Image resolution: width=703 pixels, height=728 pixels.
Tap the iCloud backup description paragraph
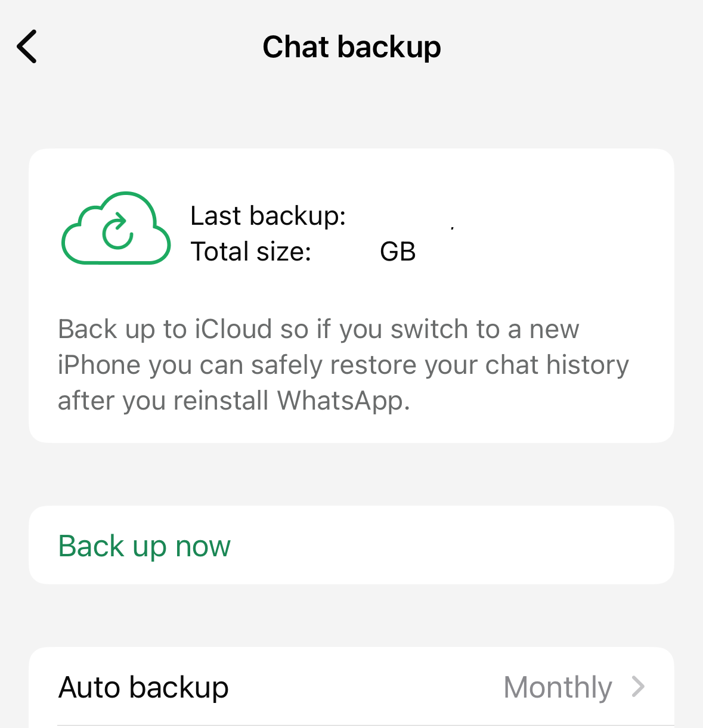tap(343, 365)
